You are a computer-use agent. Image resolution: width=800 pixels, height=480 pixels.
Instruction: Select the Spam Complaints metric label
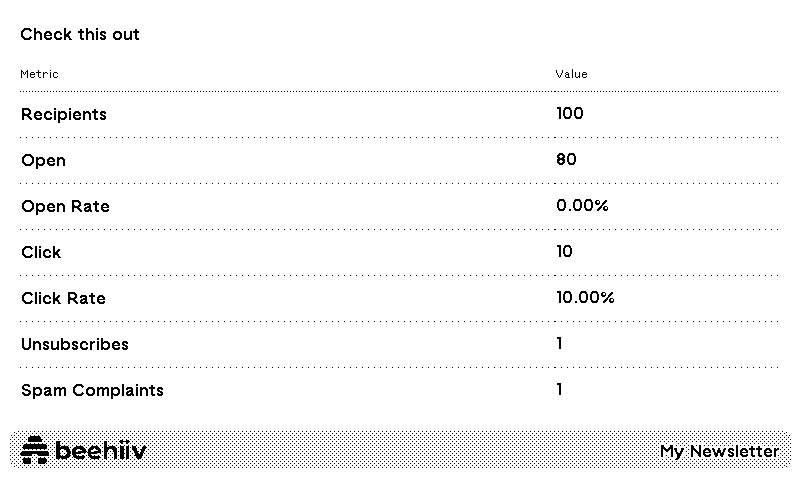coord(92,391)
